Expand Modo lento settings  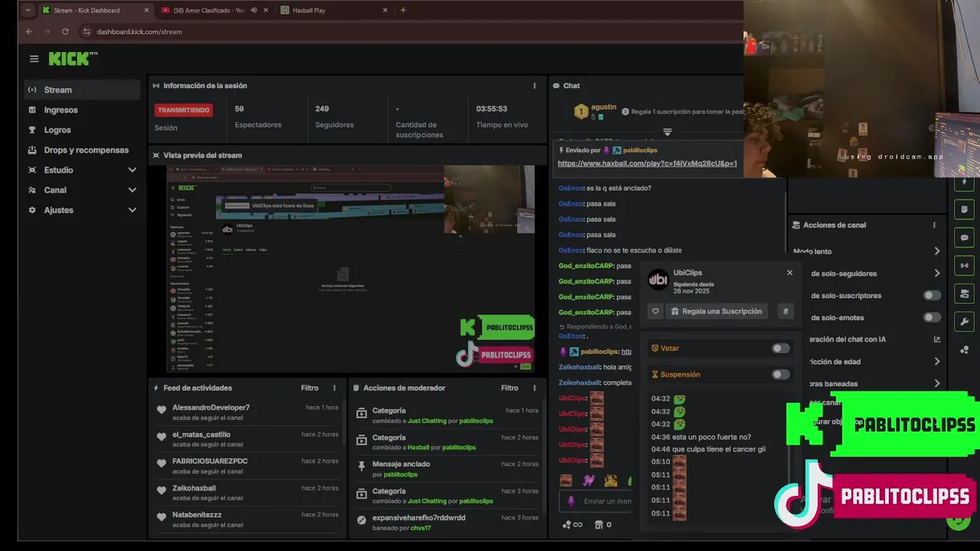[x=937, y=251]
